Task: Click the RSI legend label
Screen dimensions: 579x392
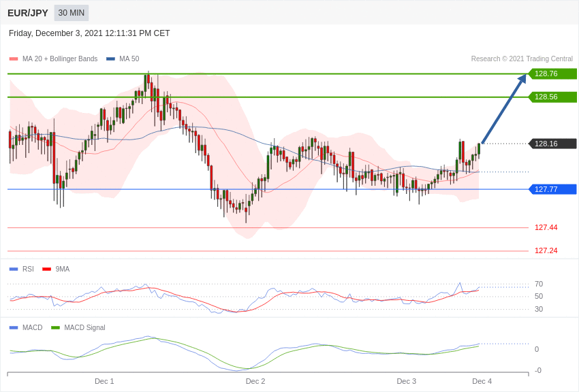Action: (28, 269)
